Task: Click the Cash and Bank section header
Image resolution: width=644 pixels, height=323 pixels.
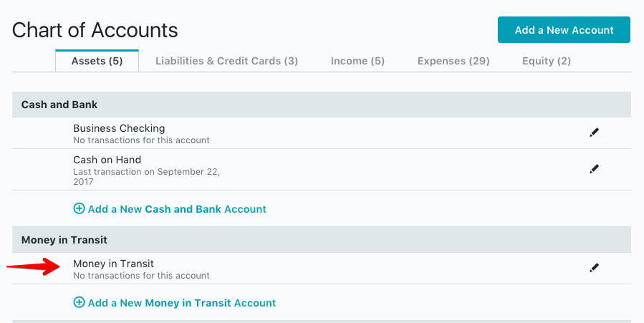Action: tap(59, 105)
